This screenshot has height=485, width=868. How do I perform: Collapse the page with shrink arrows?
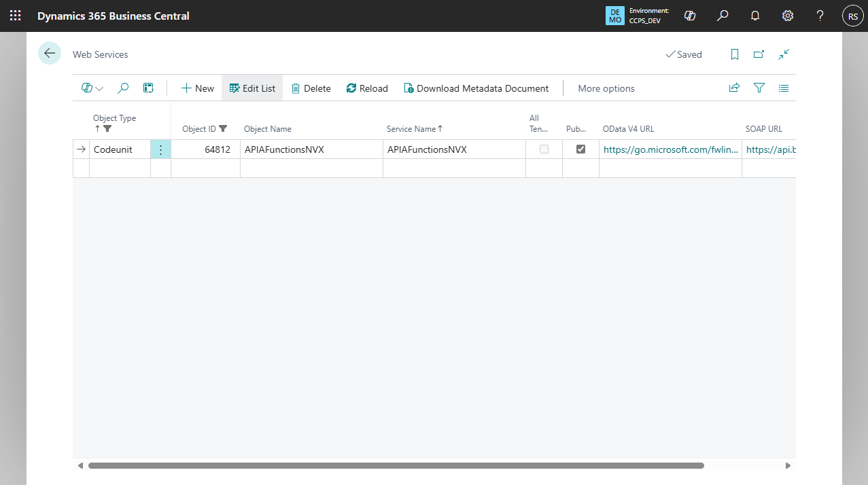coord(784,54)
